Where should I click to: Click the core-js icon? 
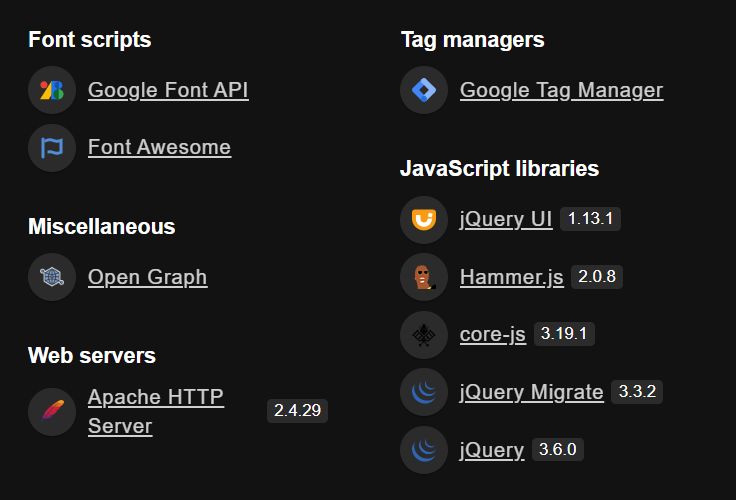pos(424,334)
